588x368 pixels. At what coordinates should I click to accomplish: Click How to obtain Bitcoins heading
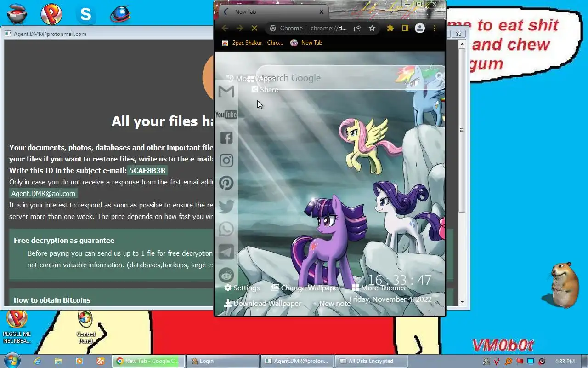pos(52,300)
